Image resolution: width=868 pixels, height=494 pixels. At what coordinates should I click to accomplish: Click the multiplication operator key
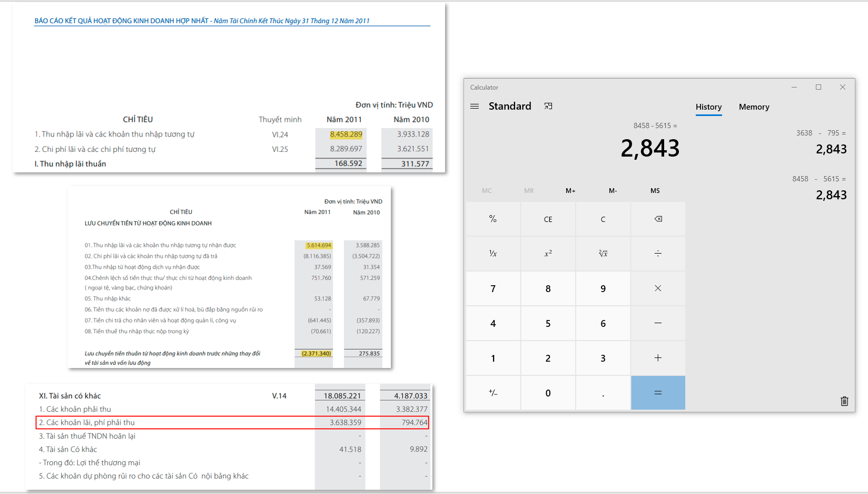tap(658, 288)
